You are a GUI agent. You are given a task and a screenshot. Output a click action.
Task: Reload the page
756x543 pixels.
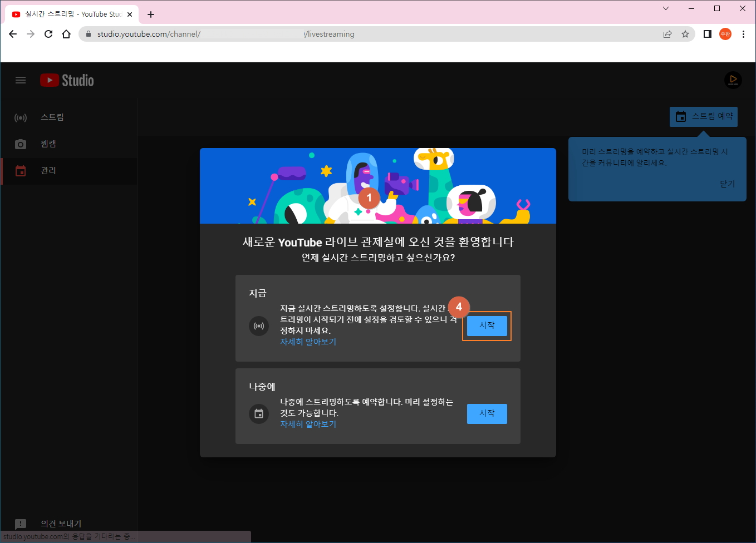(48, 34)
